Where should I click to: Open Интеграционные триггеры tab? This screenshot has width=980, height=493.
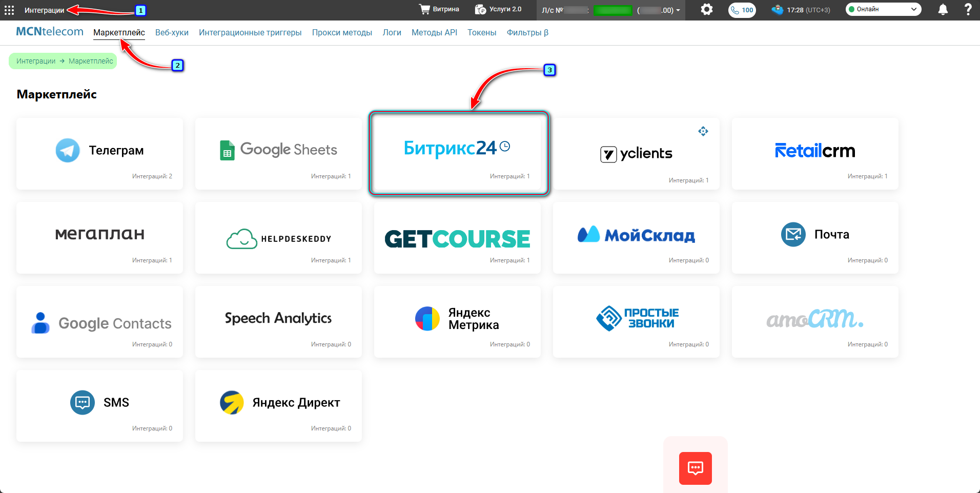tap(250, 32)
